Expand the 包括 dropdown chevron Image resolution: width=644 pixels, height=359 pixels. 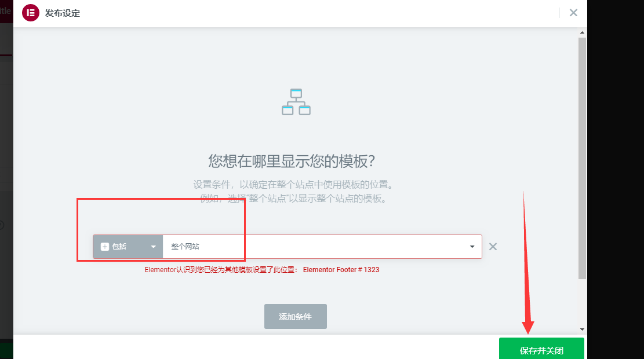click(154, 246)
